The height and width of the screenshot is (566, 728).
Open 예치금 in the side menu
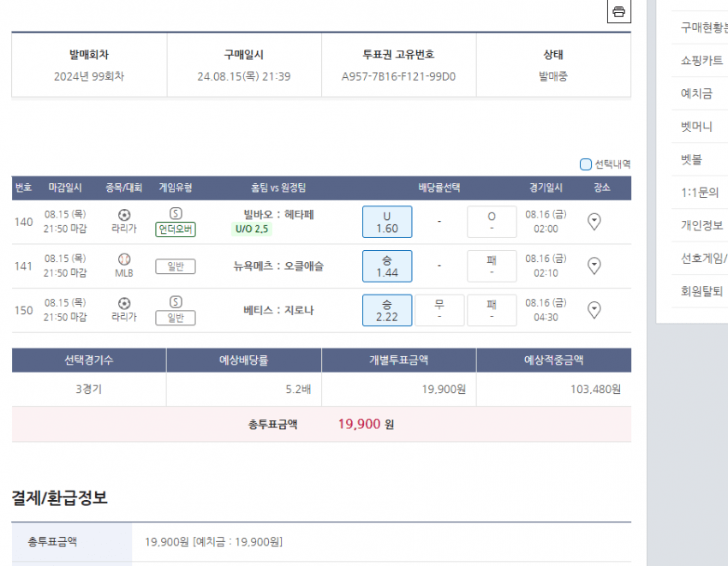(696, 93)
